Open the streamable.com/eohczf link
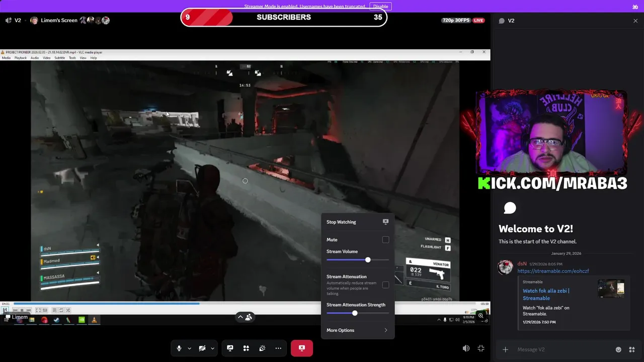This screenshot has height=362, width=644. [553, 271]
